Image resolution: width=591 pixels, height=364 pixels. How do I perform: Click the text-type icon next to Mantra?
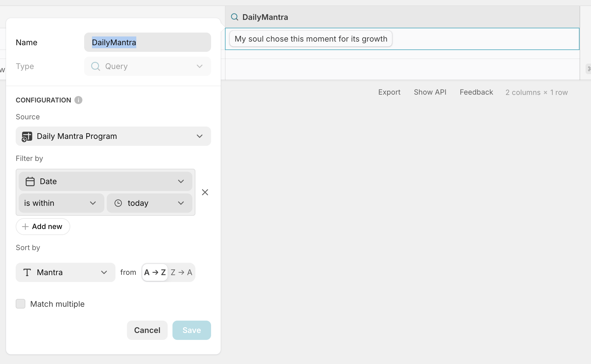[x=27, y=272]
